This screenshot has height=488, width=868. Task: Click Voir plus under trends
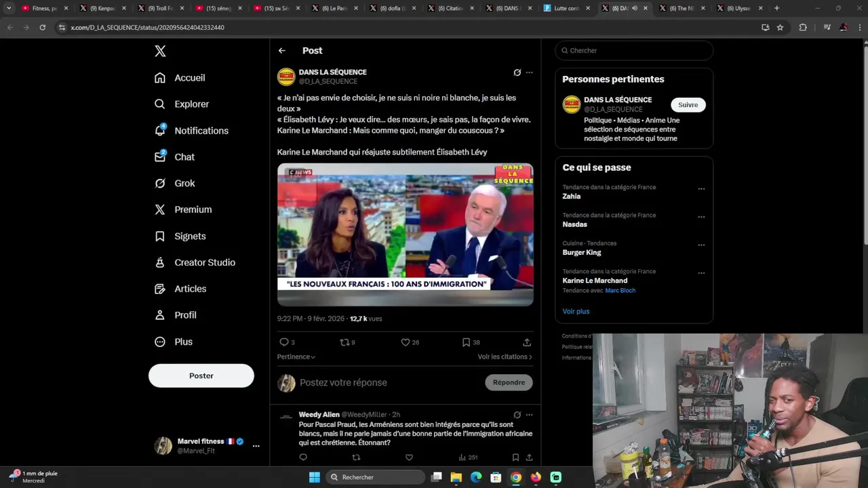click(576, 312)
